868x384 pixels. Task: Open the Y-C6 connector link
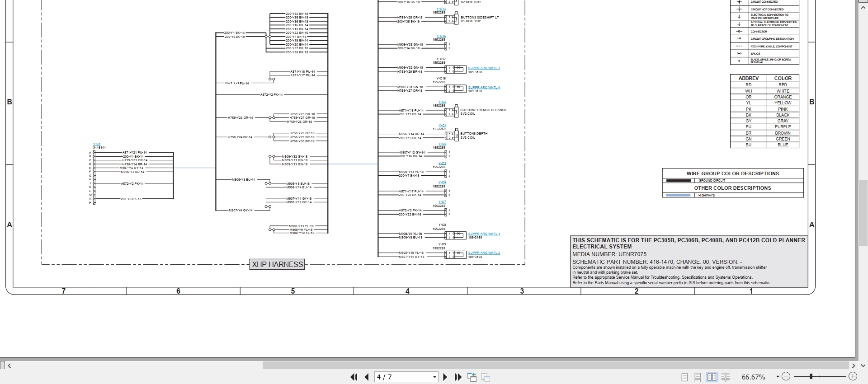click(442, 183)
